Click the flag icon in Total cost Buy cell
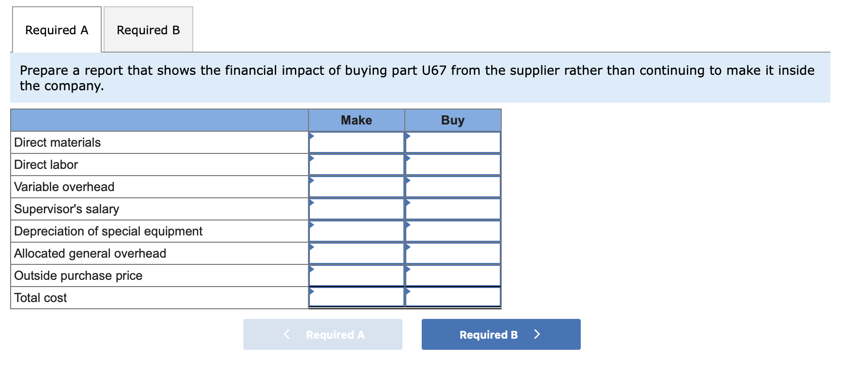The width and height of the screenshot is (868, 385). pos(408,291)
